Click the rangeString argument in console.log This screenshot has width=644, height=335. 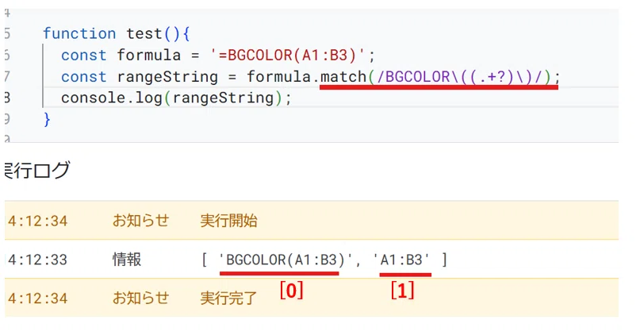point(223,98)
